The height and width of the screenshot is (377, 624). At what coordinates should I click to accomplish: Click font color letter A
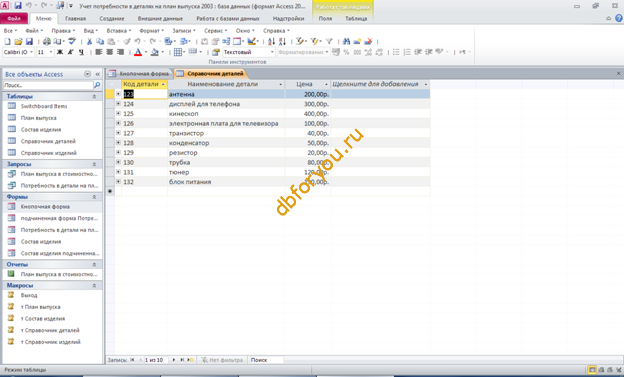pyautogui.click(x=138, y=52)
